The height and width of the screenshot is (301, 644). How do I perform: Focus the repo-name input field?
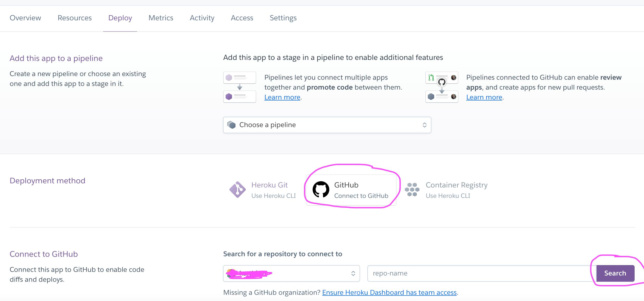click(482, 273)
